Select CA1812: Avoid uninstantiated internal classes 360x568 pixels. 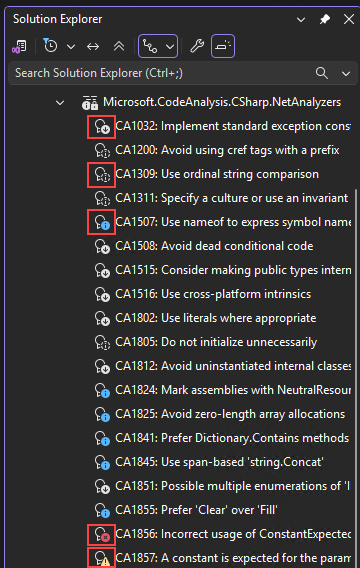pos(233,366)
